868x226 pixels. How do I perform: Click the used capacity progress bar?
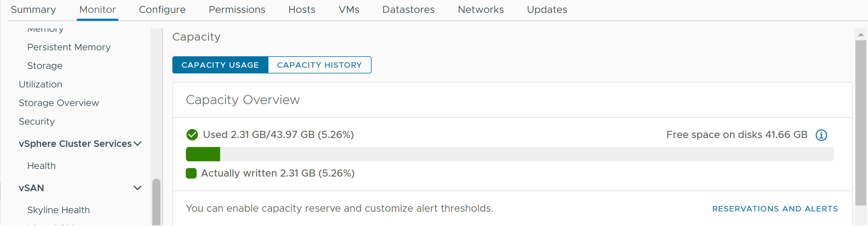click(509, 154)
